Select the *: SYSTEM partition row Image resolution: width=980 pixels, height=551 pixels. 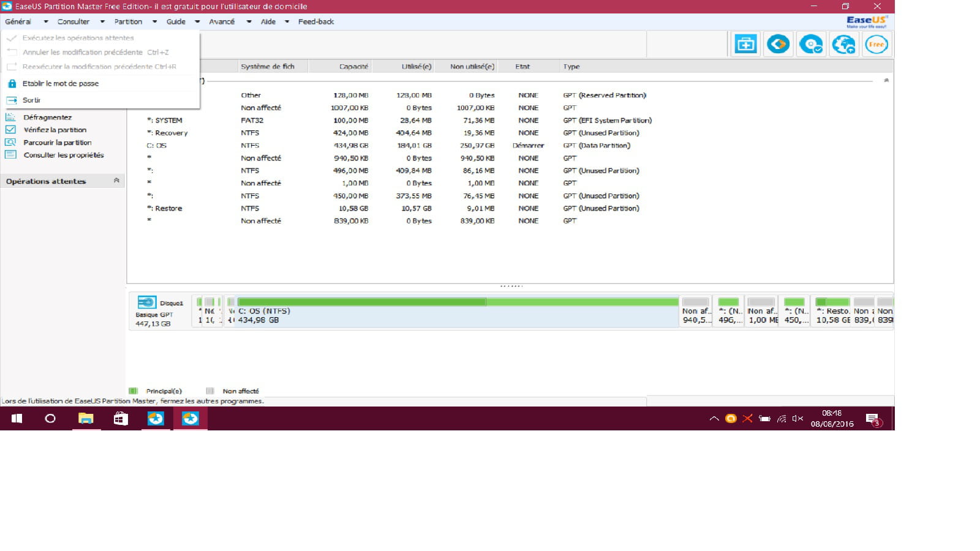point(510,121)
